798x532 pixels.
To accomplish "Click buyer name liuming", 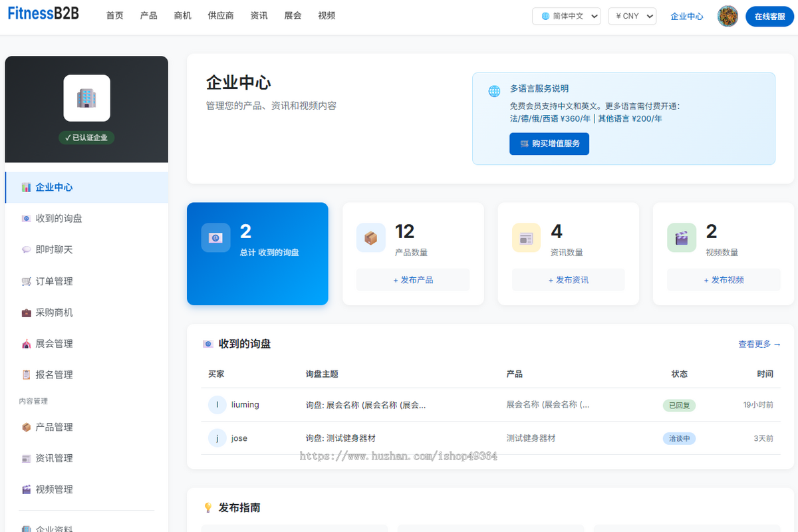I will 245,404.
